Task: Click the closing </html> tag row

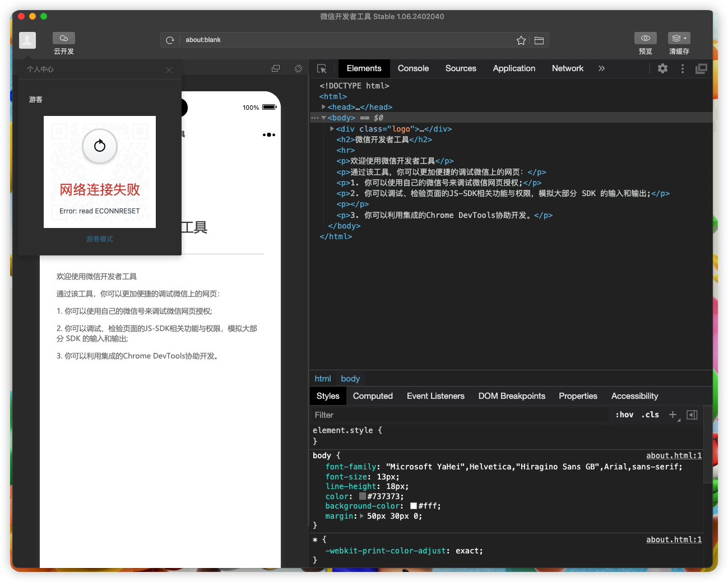Action: click(511, 236)
